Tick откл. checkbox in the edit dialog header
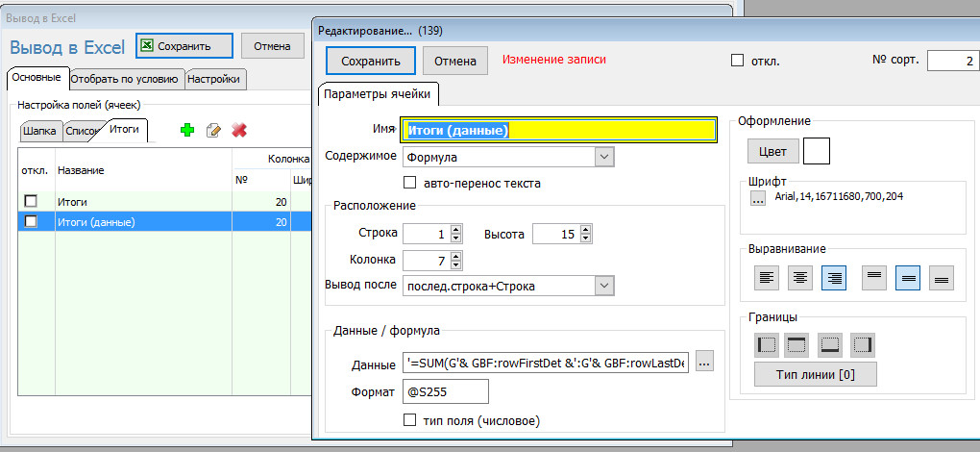980x452 pixels. click(738, 61)
